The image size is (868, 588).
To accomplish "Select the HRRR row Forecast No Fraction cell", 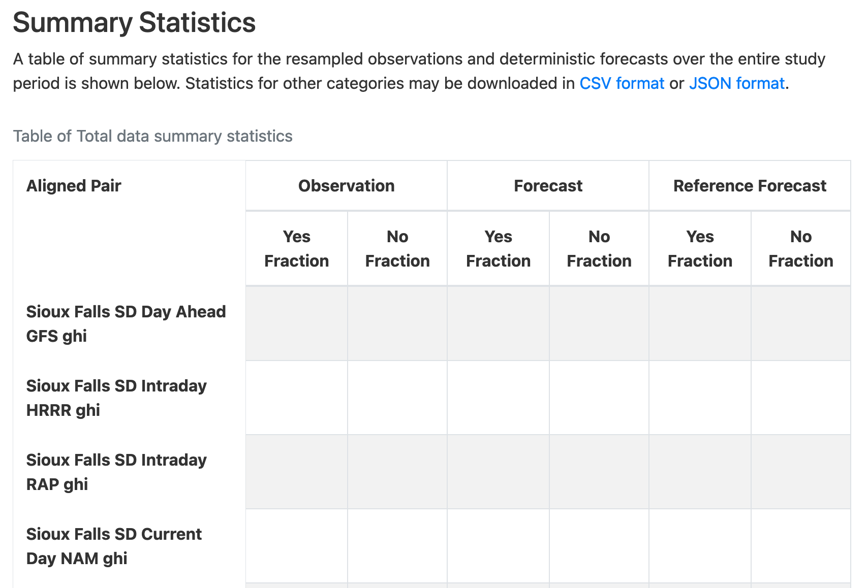I will pyautogui.click(x=599, y=398).
